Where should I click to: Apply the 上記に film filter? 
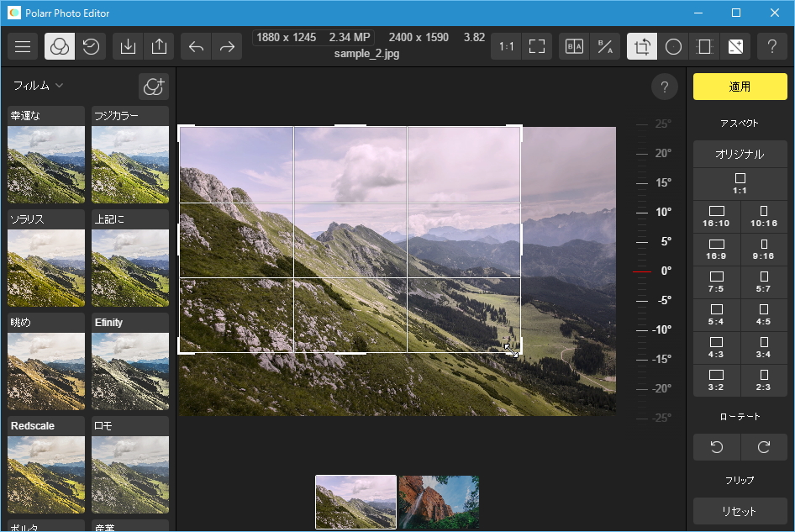coord(130,258)
